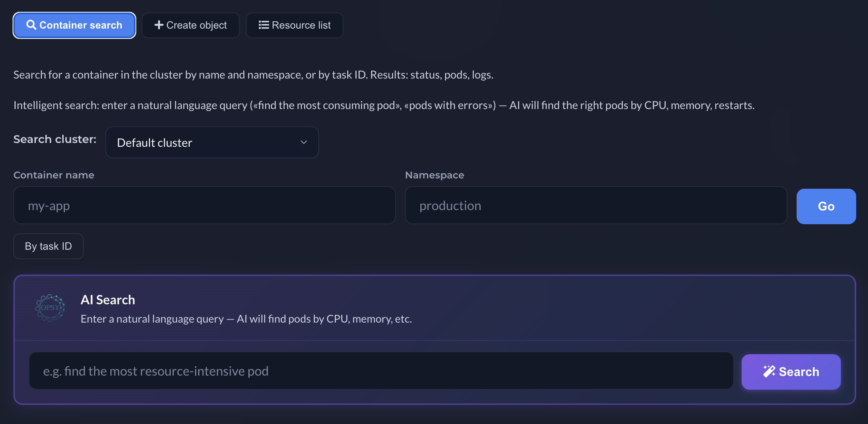The width and height of the screenshot is (868, 424).
Task: Switch the form to By task ID
Action: [48, 246]
